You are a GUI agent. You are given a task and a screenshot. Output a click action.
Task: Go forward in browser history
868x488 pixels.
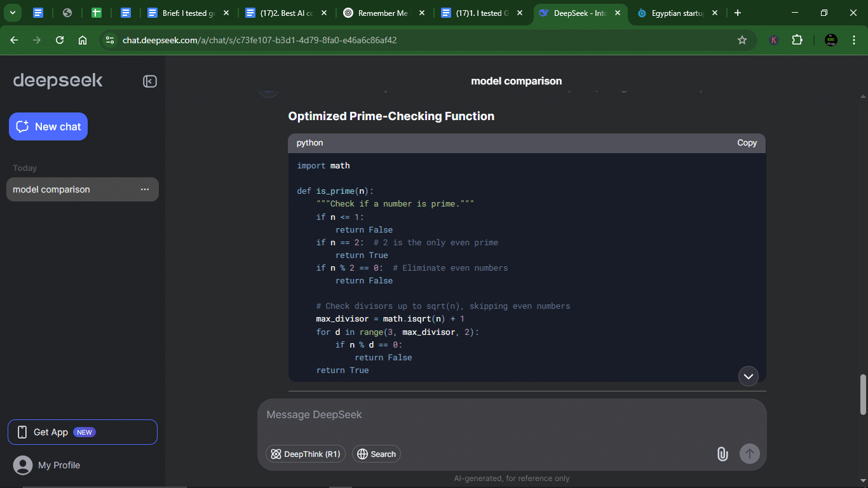tap(37, 40)
